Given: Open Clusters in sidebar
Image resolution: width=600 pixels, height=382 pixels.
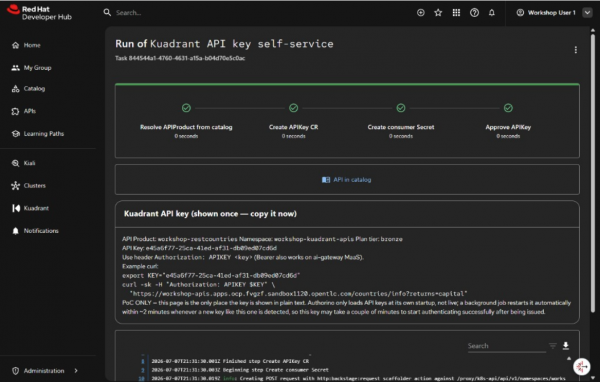Looking at the screenshot, I should 34,186.
